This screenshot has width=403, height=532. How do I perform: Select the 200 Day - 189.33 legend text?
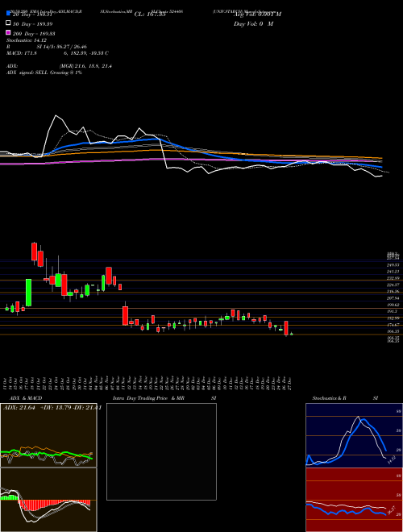pos(34,34)
